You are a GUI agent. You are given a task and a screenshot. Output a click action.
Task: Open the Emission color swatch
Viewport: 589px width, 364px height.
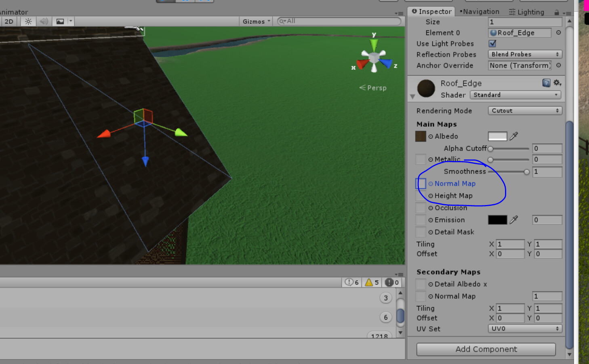(x=497, y=220)
